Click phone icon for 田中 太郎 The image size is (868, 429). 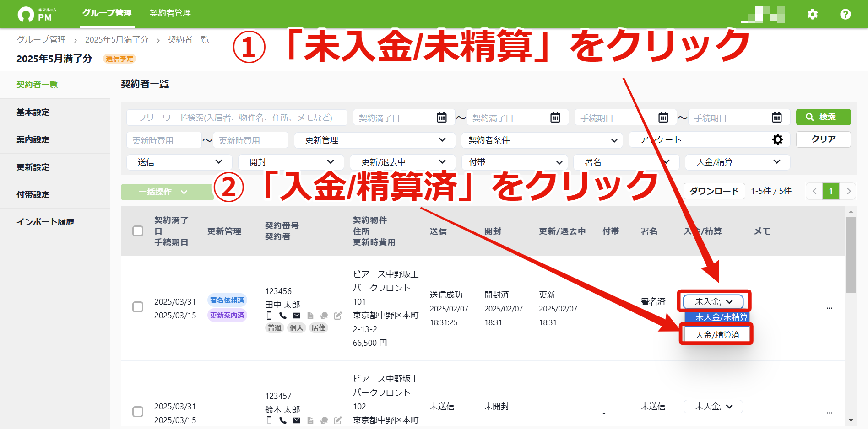click(x=283, y=316)
